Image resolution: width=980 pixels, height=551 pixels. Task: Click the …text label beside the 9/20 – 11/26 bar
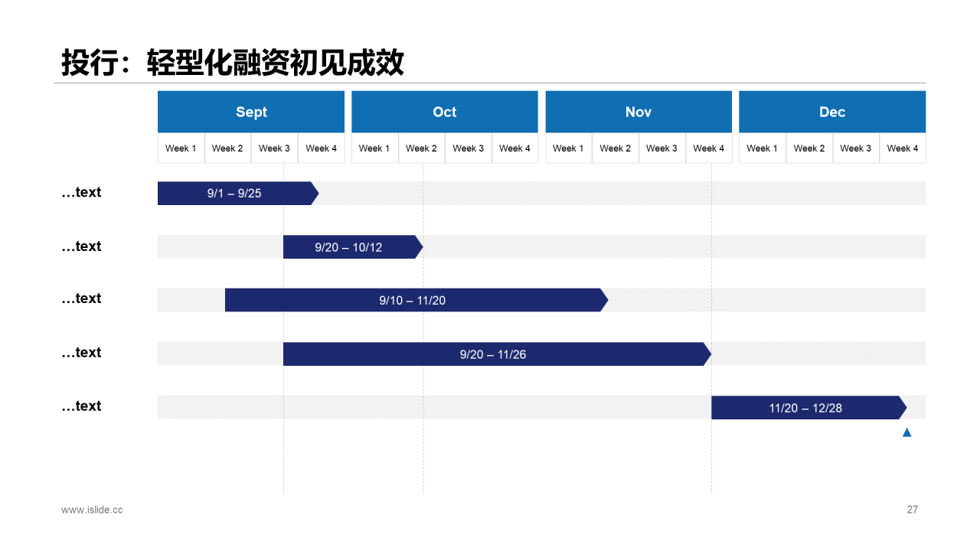click(81, 353)
